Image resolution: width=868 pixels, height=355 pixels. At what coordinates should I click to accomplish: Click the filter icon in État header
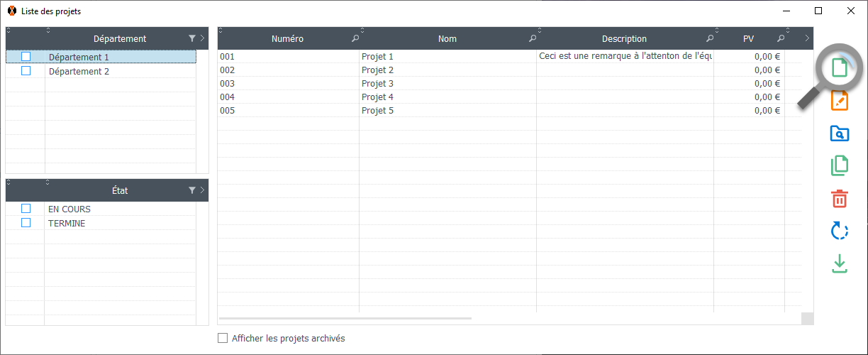click(x=192, y=190)
